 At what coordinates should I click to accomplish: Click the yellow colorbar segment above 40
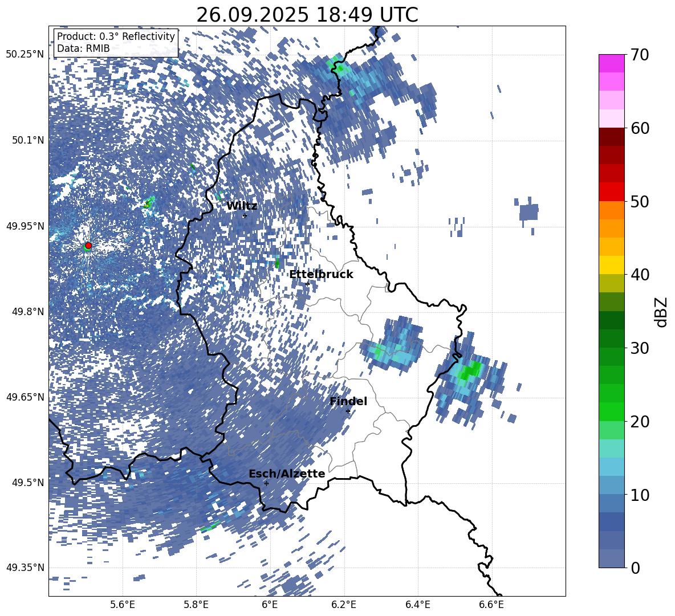tap(611, 265)
